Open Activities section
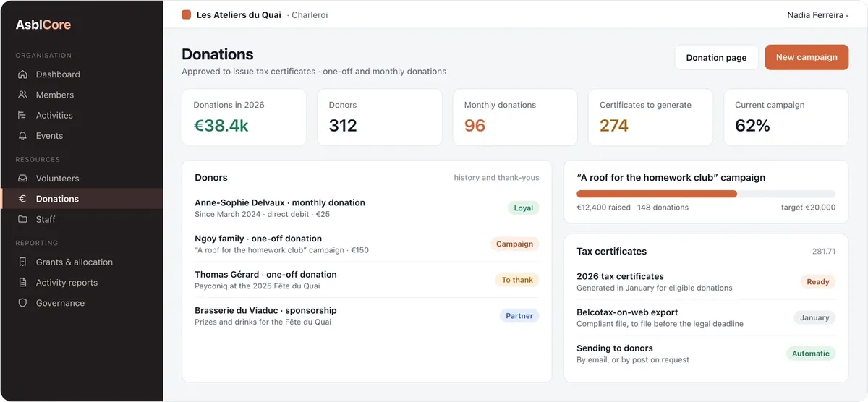The width and height of the screenshot is (868, 402). tap(82, 115)
